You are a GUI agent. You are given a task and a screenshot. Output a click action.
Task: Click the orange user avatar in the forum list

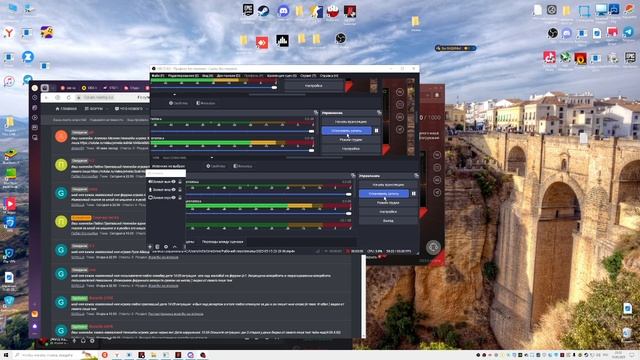[61, 136]
